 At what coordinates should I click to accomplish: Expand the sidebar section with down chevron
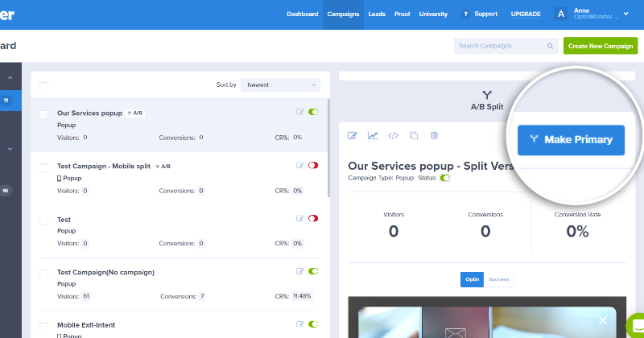click(x=10, y=149)
